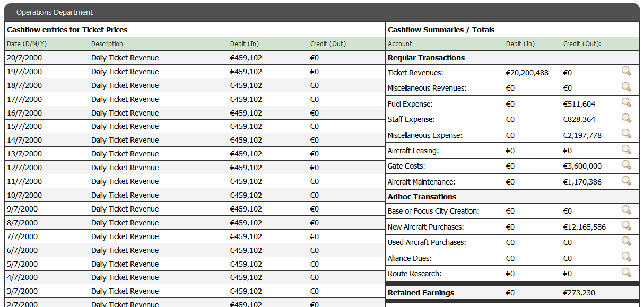The image size is (644, 307).
Task: Open Miscellaneous Expense magnifier icon
Action: tap(626, 134)
